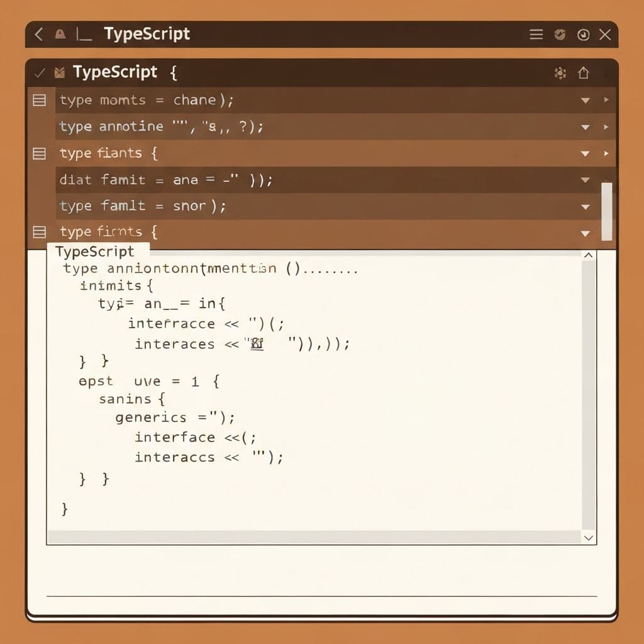Expand the 'type famlt = snor' row dropdown

pos(586,206)
